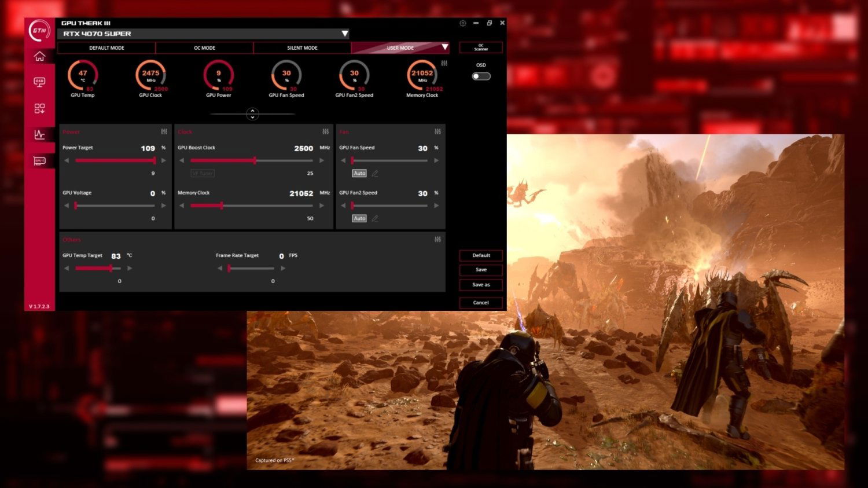Increase Power Target with right arrow
Viewport: 868px width, 488px height.
pyautogui.click(x=164, y=160)
